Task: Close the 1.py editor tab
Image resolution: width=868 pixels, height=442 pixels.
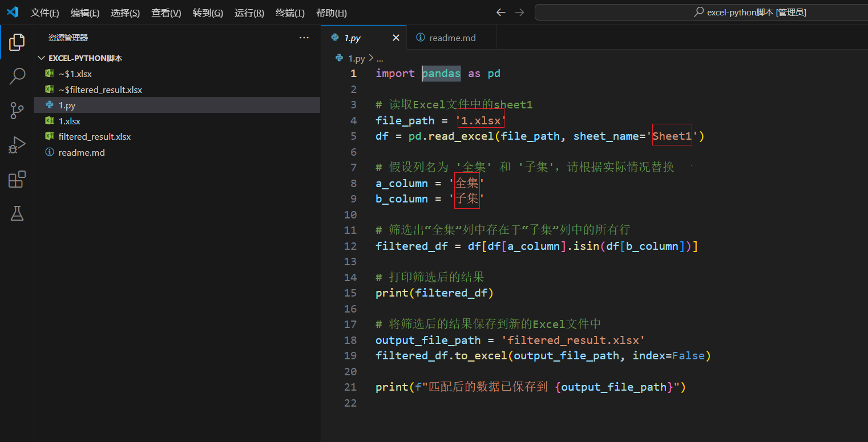Action: coord(396,38)
